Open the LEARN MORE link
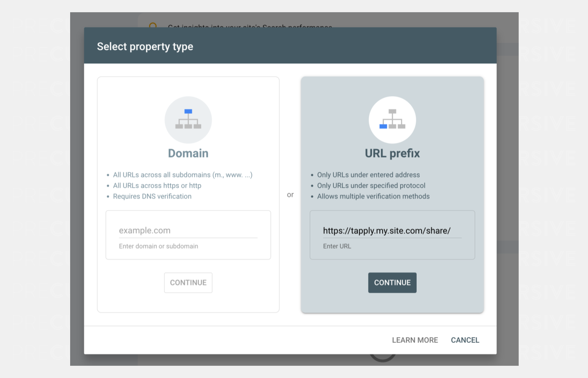The image size is (588, 378). click(x=415, y=340)
